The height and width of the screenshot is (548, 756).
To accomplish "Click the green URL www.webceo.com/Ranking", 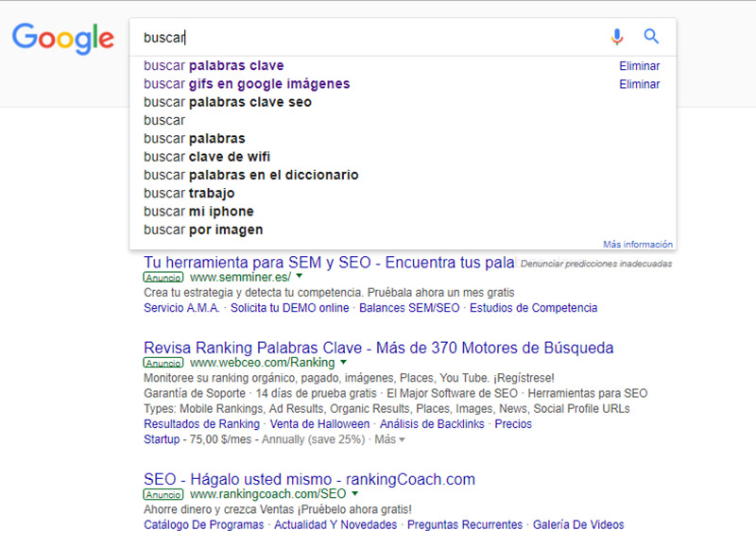I will coord(263,363).
